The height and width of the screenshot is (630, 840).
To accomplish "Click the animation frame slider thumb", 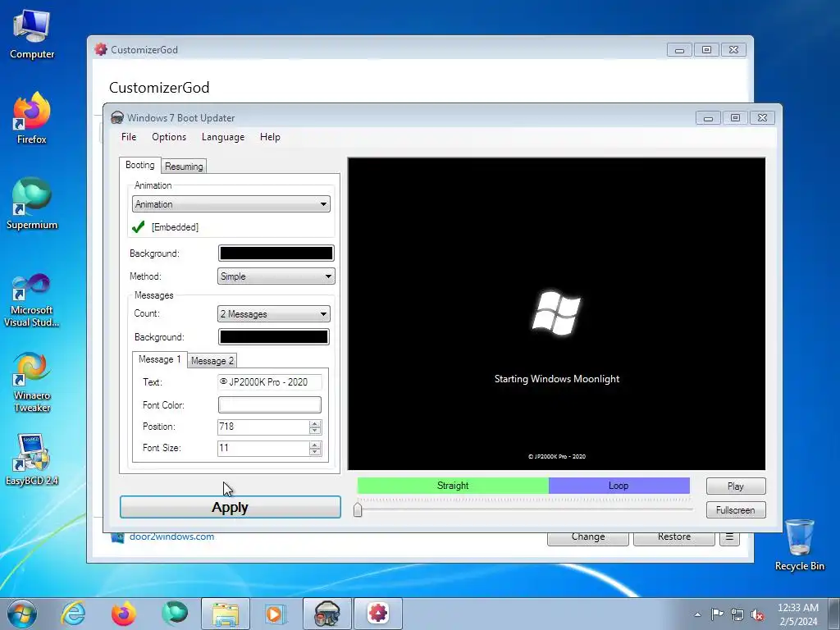I will (358, 509).
